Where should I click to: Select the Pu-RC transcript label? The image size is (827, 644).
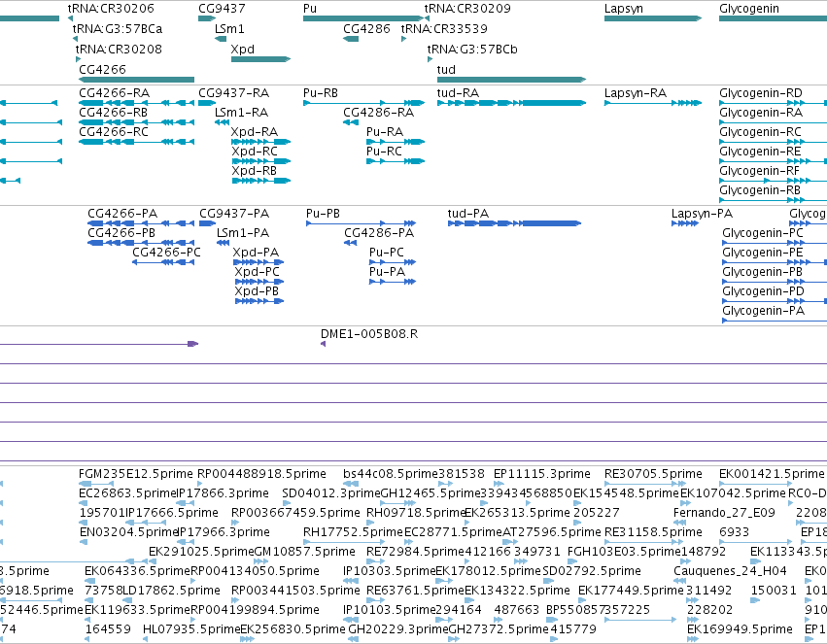384,152
